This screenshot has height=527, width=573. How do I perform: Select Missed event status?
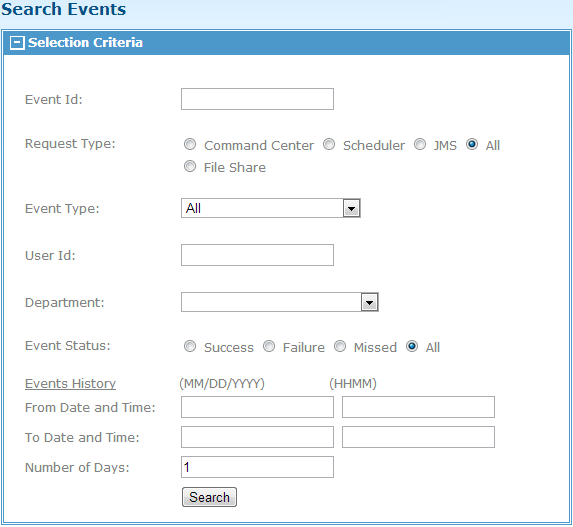tap(340, 346)
